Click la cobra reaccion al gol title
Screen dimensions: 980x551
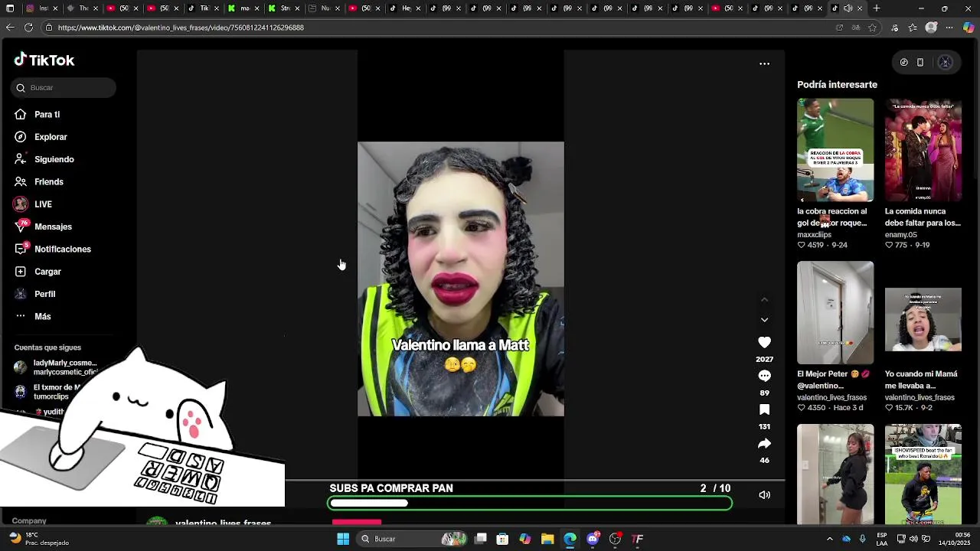tap(832, 217)
